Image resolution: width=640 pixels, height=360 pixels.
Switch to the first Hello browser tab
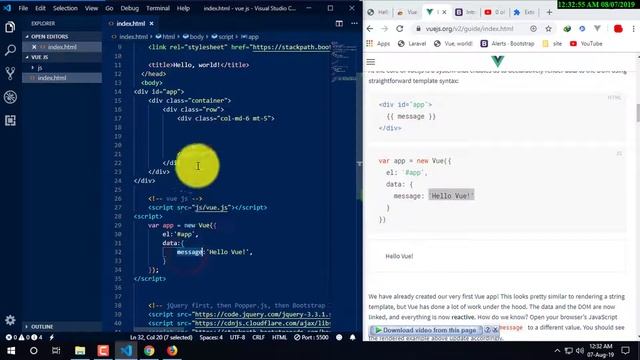pos(378,12)
